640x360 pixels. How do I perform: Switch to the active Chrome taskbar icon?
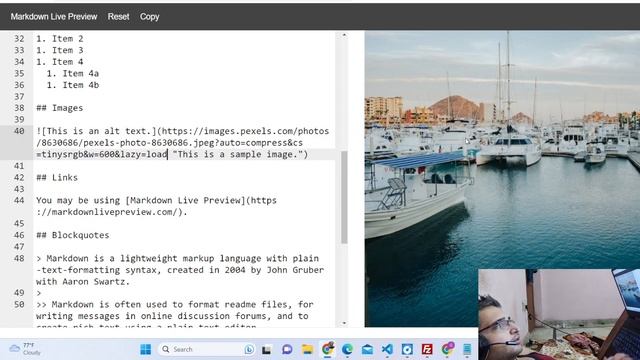click(328, 349)
